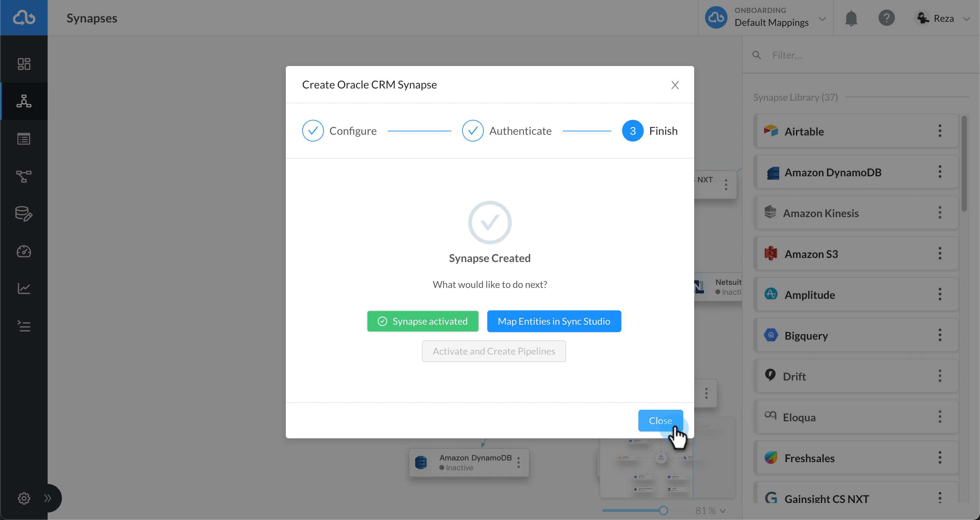Click the Reza user avatar

(x=923, y=18)
